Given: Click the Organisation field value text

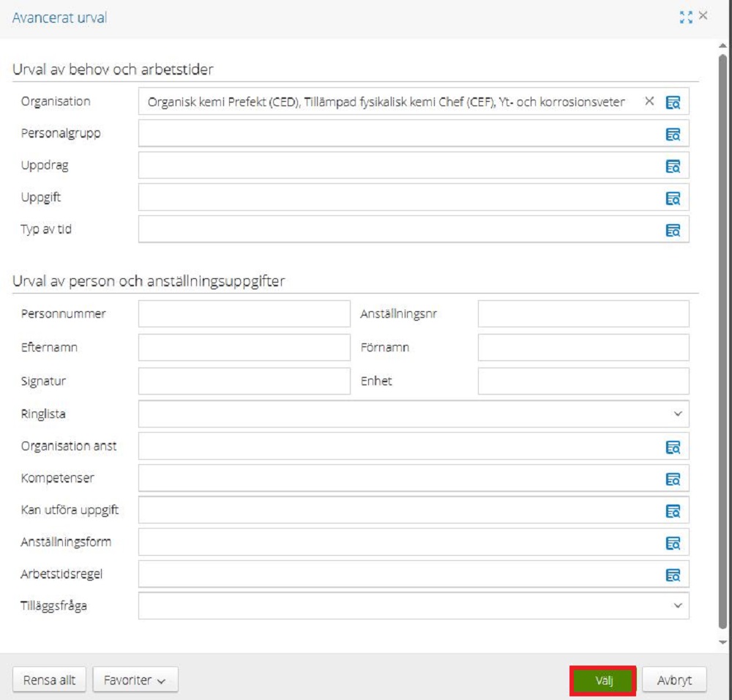Looking at the screenshot, I should (386, 102).
